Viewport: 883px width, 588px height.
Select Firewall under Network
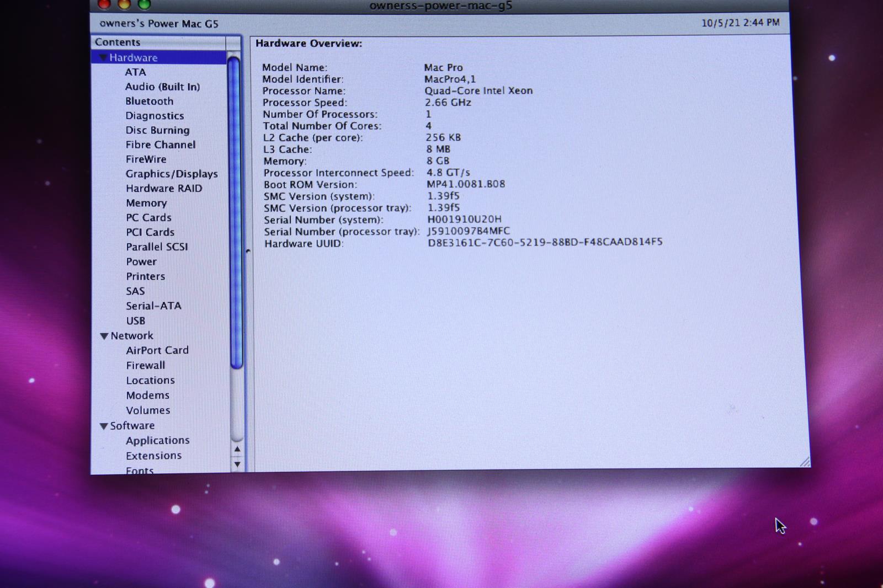coord(145,365)
